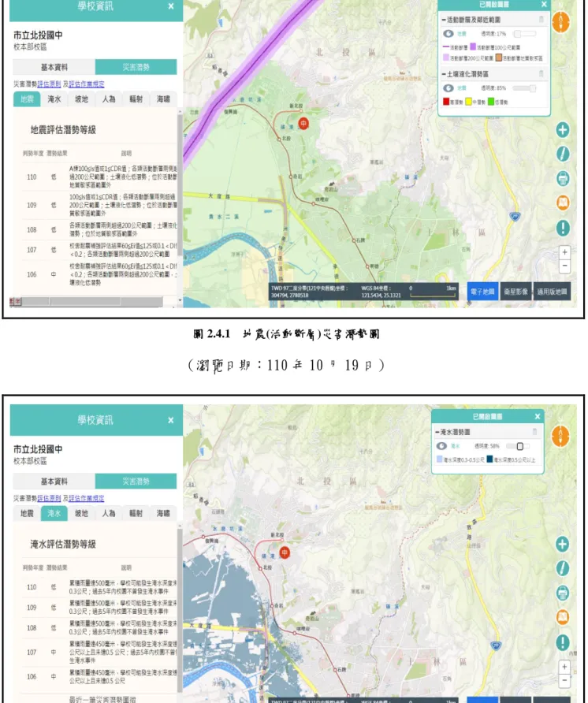The image size is (588, 703).
Task: Zoom out with the − button on the flood map
Action: pos(564,680)
